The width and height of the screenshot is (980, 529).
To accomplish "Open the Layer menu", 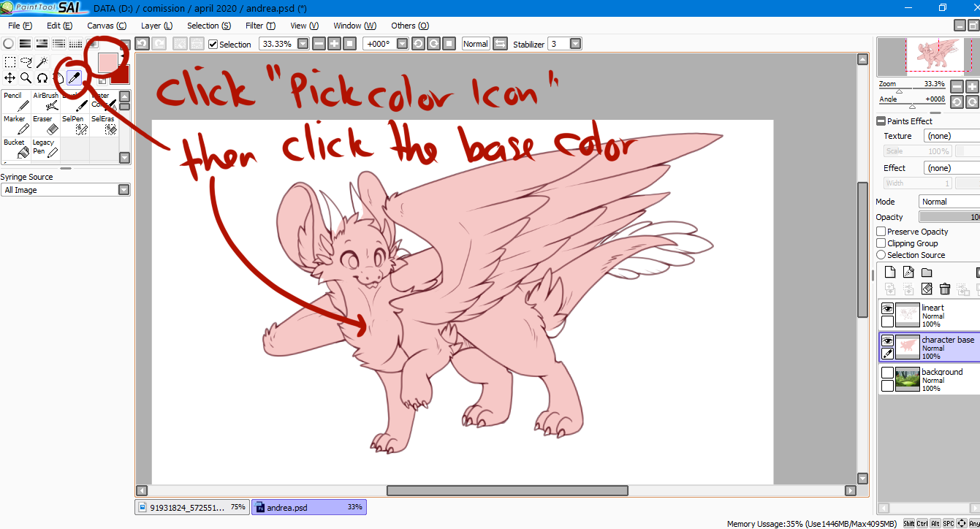I will click(x=156, y=26).
